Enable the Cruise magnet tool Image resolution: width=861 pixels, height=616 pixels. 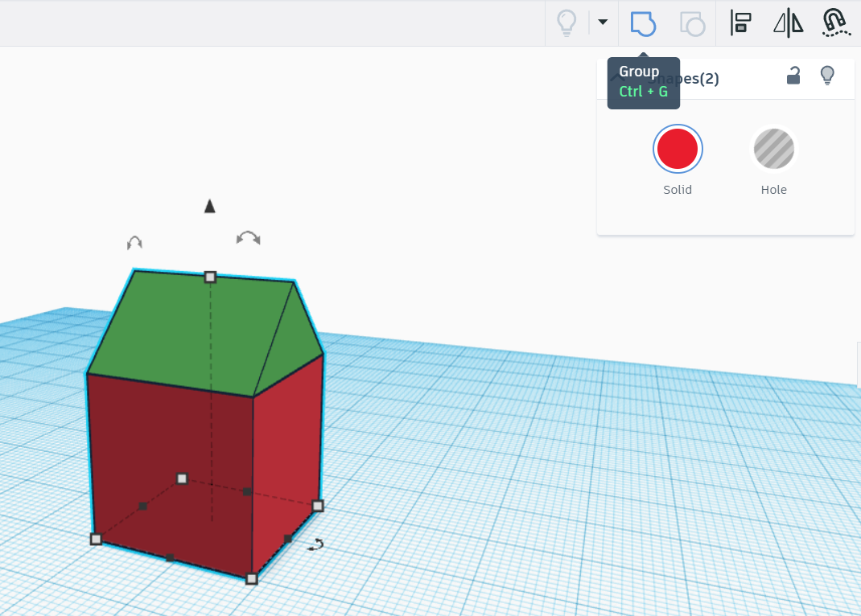coord(835,23)
